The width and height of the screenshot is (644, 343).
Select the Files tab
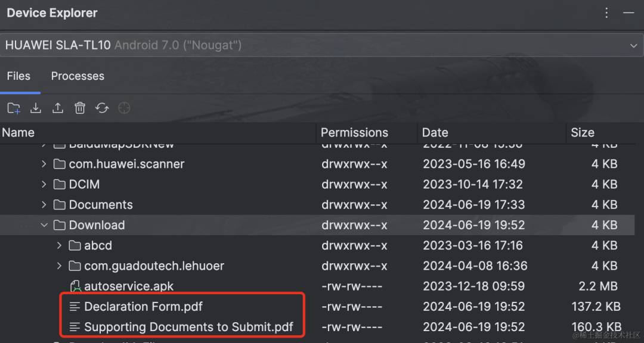(x=18, y=76)
